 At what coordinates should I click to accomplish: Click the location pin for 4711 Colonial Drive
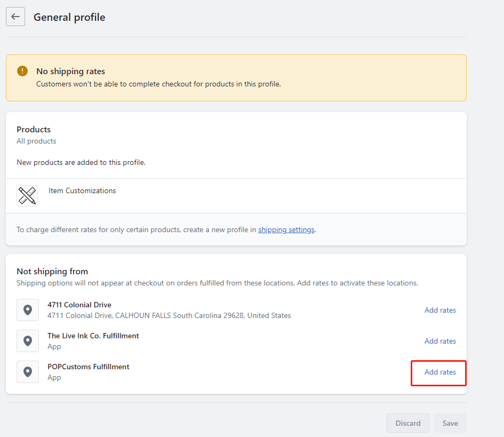28,310
